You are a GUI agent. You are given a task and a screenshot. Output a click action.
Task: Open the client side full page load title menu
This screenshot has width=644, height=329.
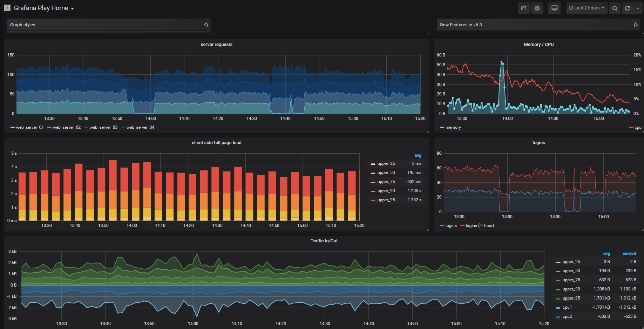[x=216, y=143]
